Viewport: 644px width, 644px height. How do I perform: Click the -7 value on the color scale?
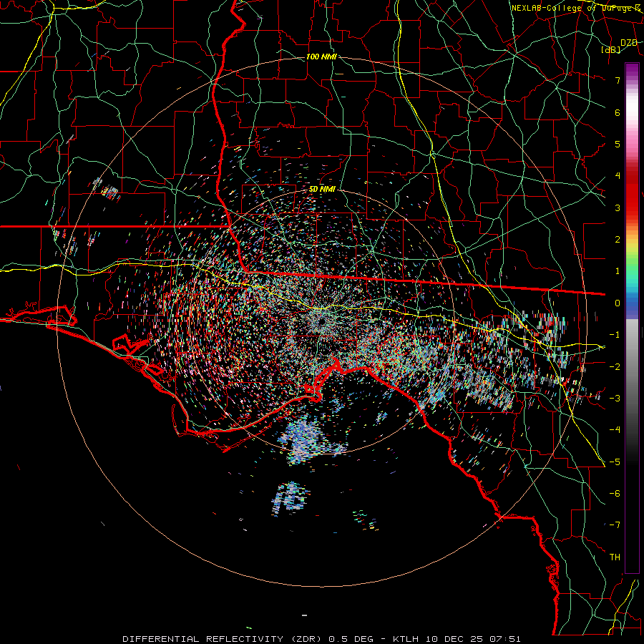tap(615, 525)
